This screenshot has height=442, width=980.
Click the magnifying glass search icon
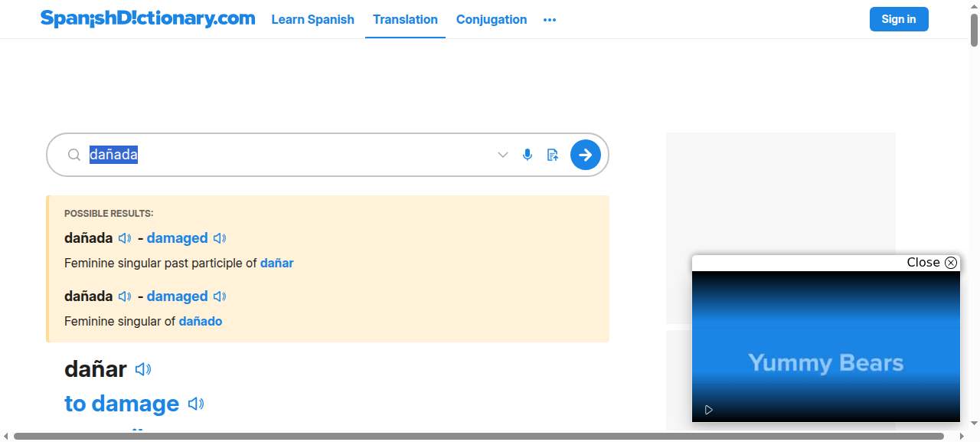click(74, 155)
